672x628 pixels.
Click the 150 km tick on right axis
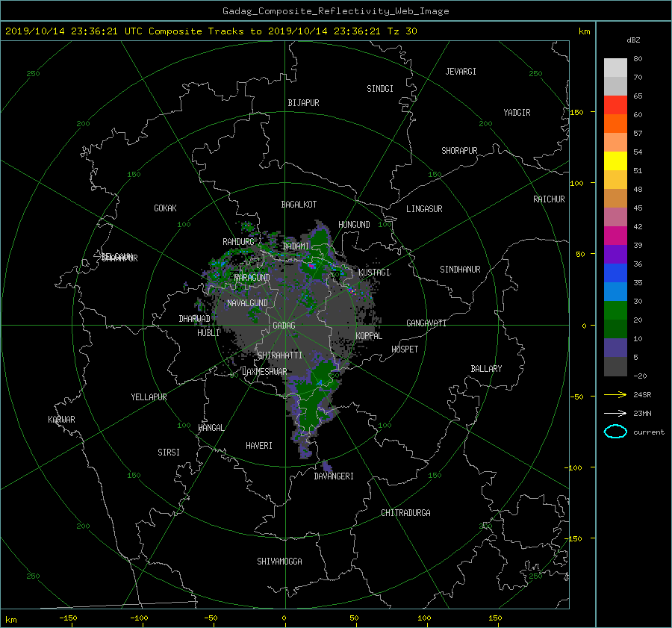click(x=577, y=112)
